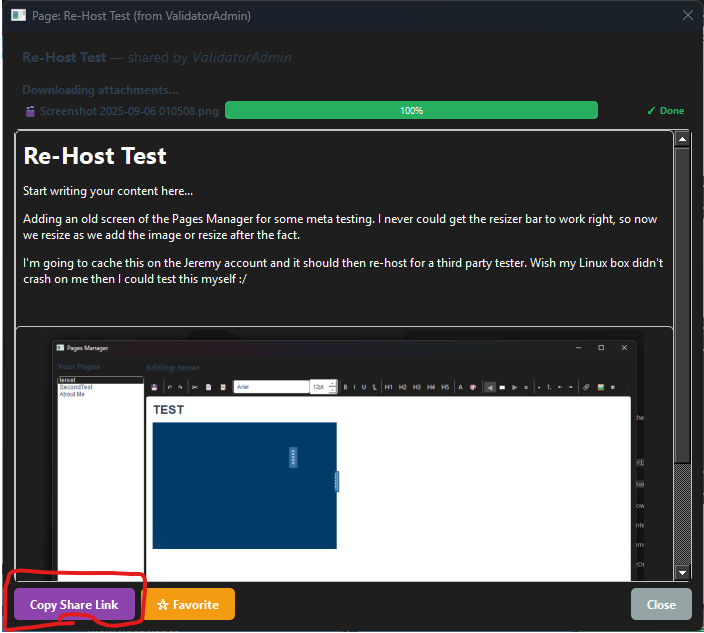Copy the share link for this page
The image size is (704, 633).
(x=74, y=604)
